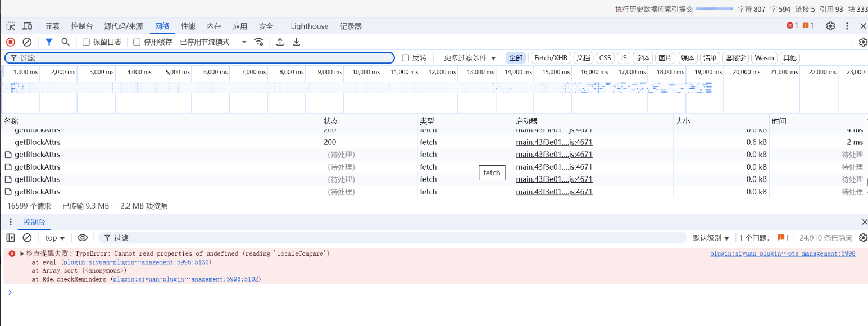Open the 已停用节流模式 throttling dropdown

pos(213,42)
